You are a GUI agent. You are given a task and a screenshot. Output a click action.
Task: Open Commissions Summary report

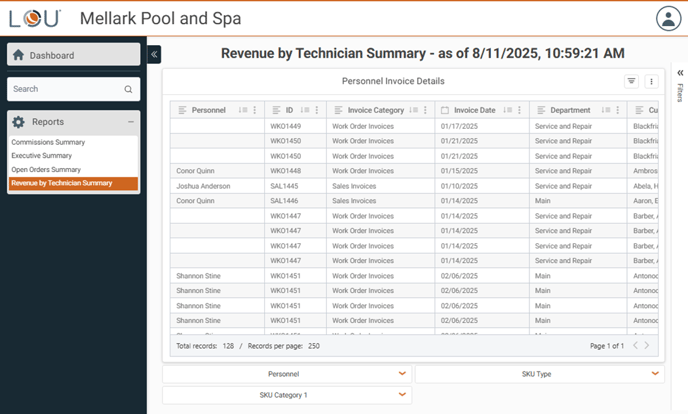(48, 142)
